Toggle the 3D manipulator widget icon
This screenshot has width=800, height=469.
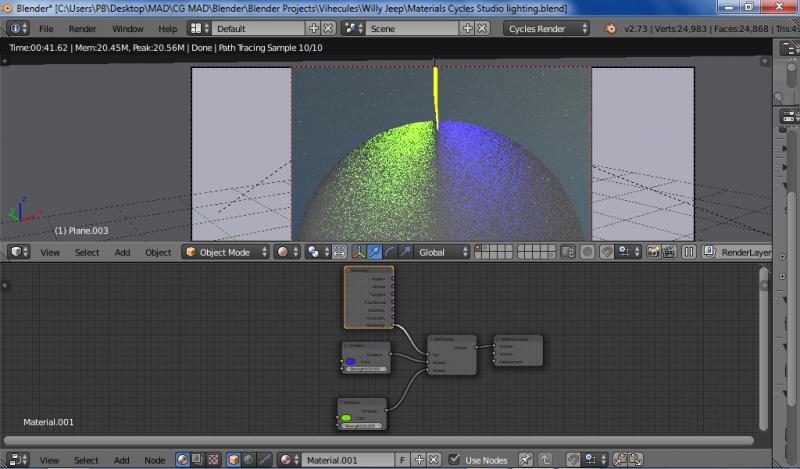pos(357,252)
